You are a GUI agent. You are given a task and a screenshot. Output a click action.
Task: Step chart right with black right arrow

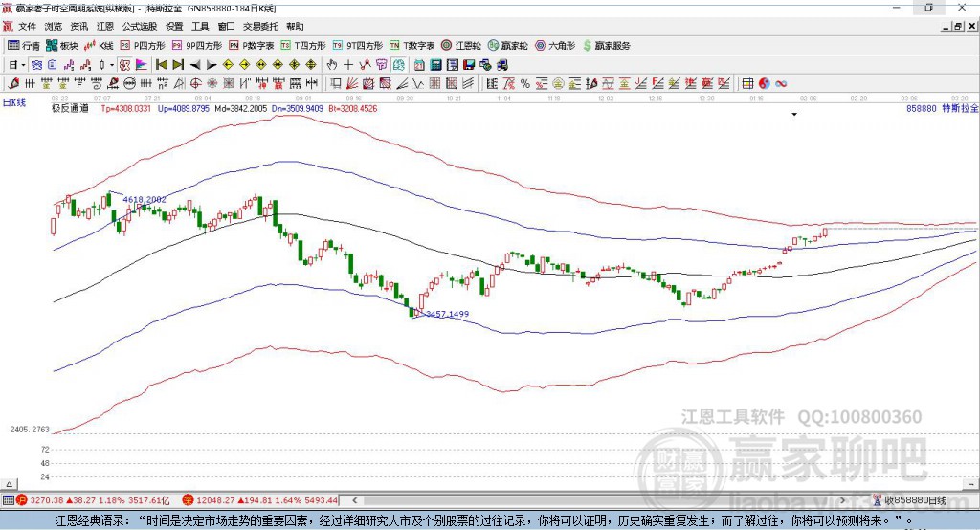pos(212,65)
